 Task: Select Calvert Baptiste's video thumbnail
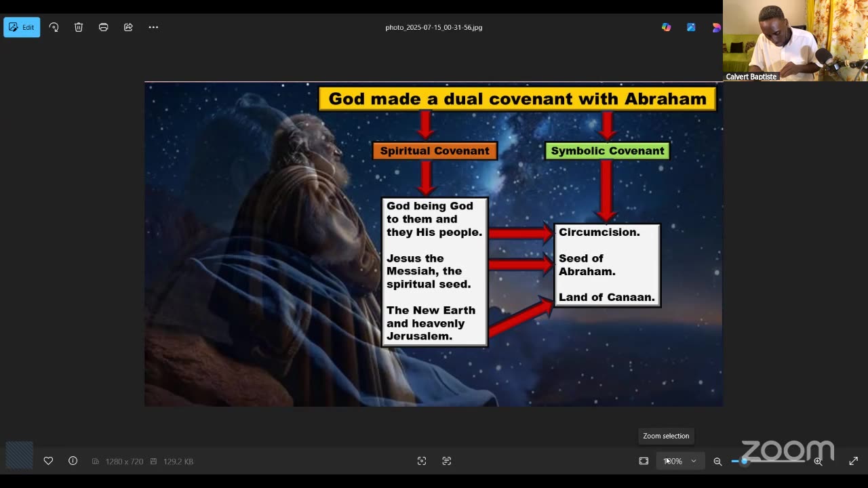795,41
